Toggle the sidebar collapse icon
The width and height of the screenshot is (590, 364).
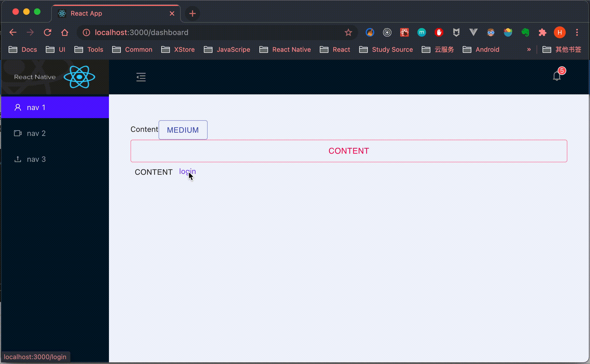(x=141, y=77)
